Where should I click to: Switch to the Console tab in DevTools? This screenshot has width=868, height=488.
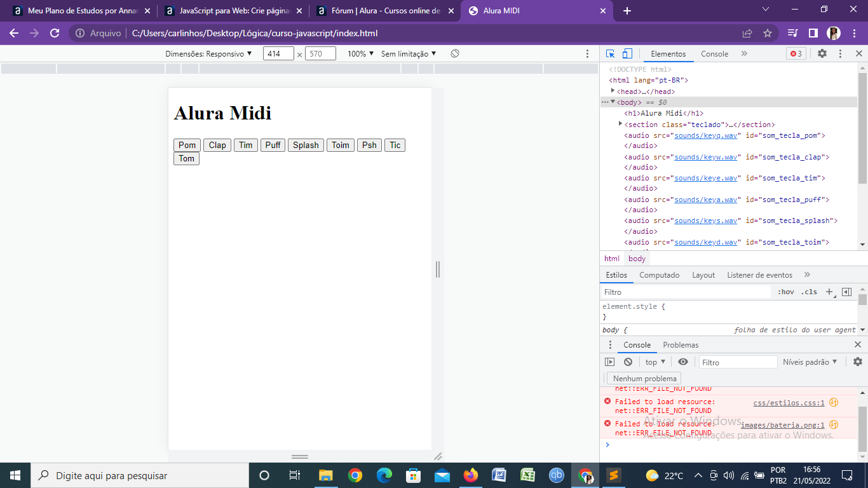click(714, 54)
